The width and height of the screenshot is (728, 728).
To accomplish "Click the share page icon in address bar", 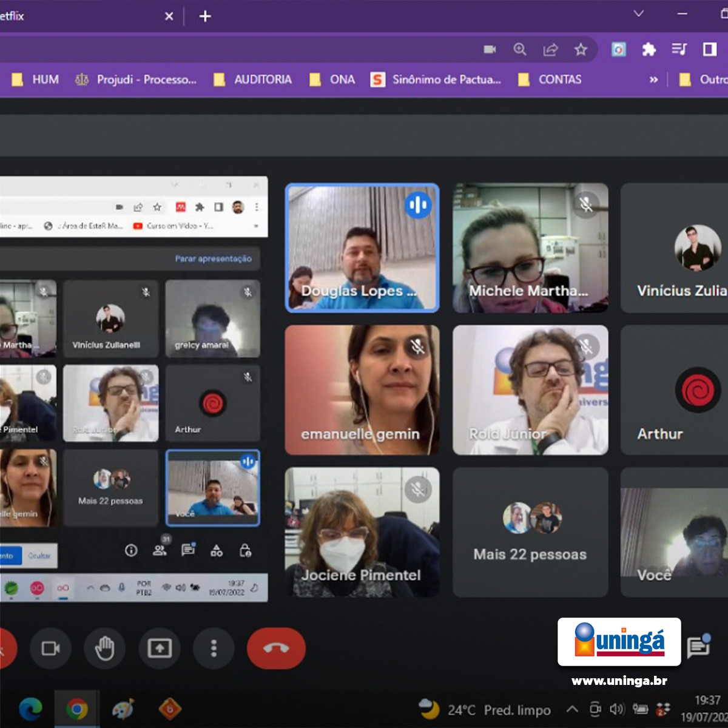I will click(550, 50).
